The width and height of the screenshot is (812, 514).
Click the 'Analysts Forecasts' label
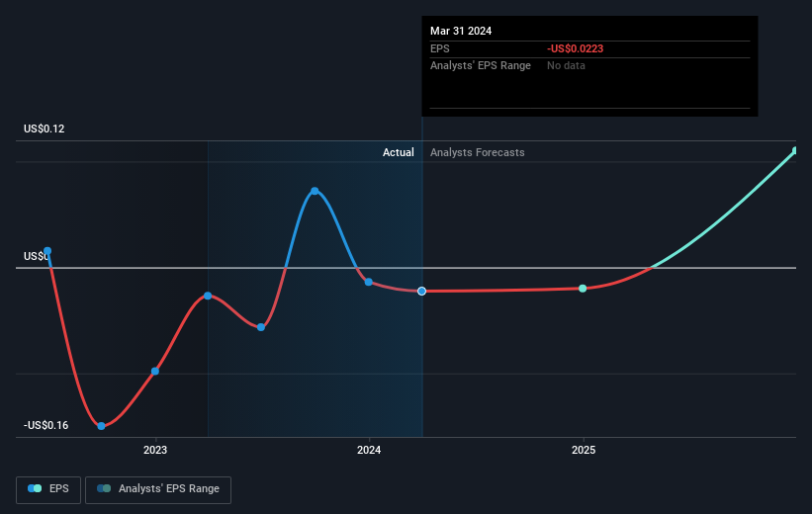click(478, 152)
